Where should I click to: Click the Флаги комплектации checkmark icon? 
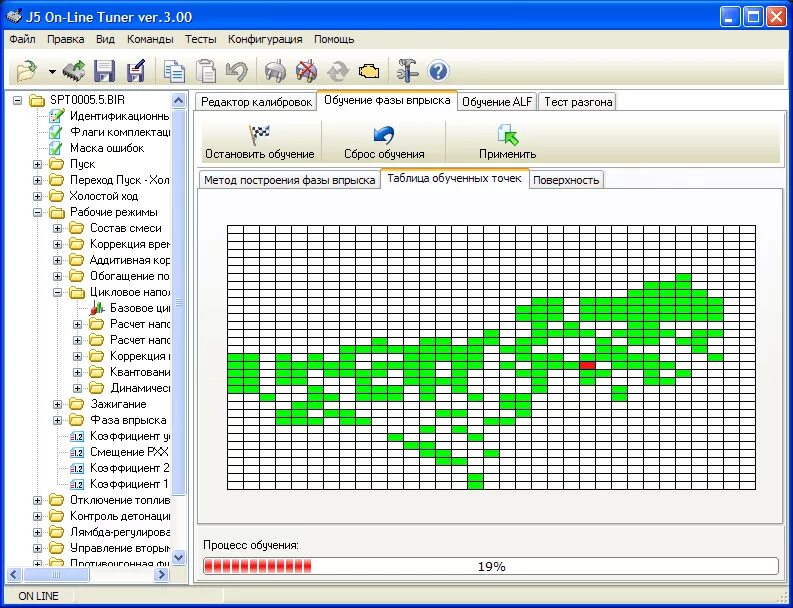pyautogui.click(x=56, y=133)
